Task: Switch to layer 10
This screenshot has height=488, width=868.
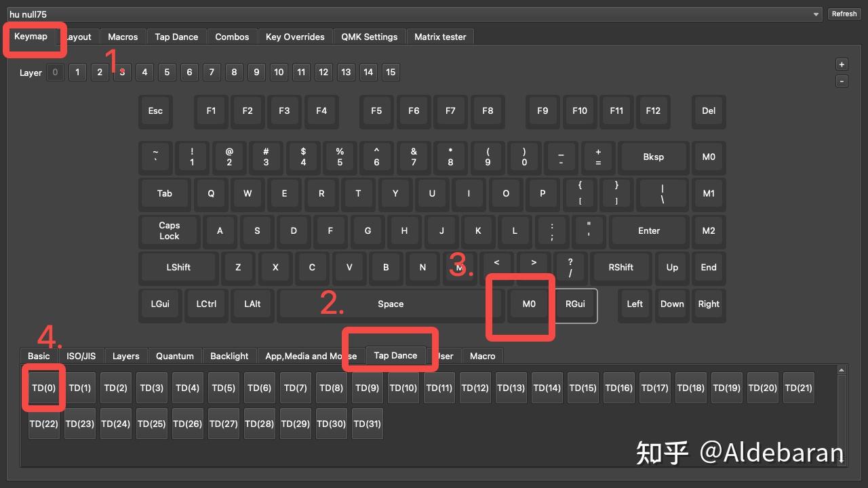Action: coord(279,72)
